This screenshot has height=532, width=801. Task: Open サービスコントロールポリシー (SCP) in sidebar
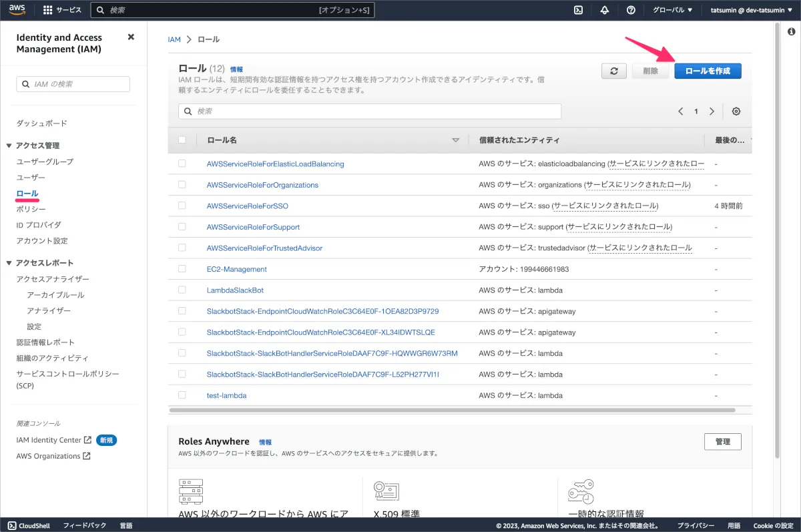(67, 380)
